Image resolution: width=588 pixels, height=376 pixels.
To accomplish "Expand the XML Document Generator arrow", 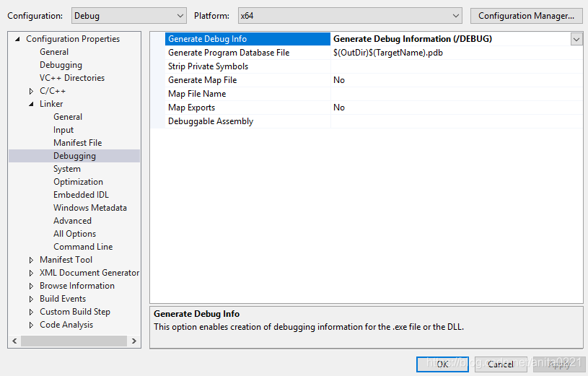I will coord(31,274).
